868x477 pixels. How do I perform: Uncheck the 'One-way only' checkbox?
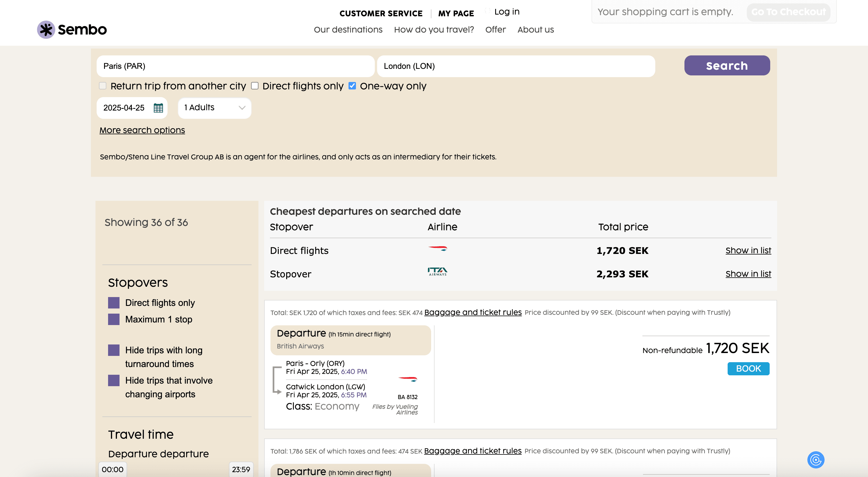352,86
